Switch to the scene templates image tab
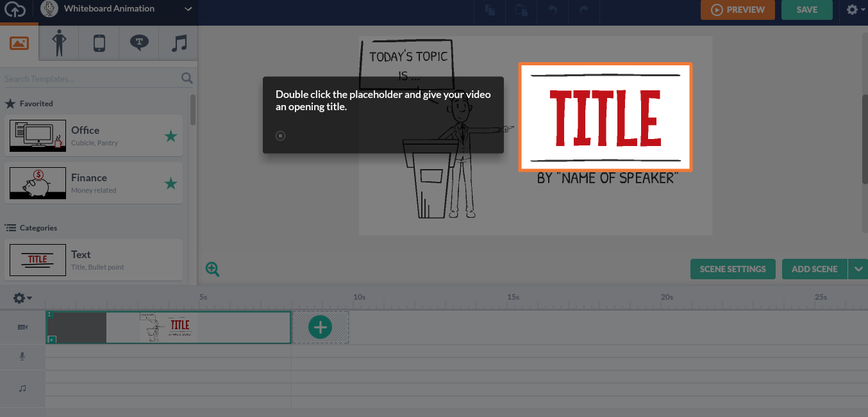Image resolution: width=868 pixels, height=417 pixels. click(x=19, y=43)
